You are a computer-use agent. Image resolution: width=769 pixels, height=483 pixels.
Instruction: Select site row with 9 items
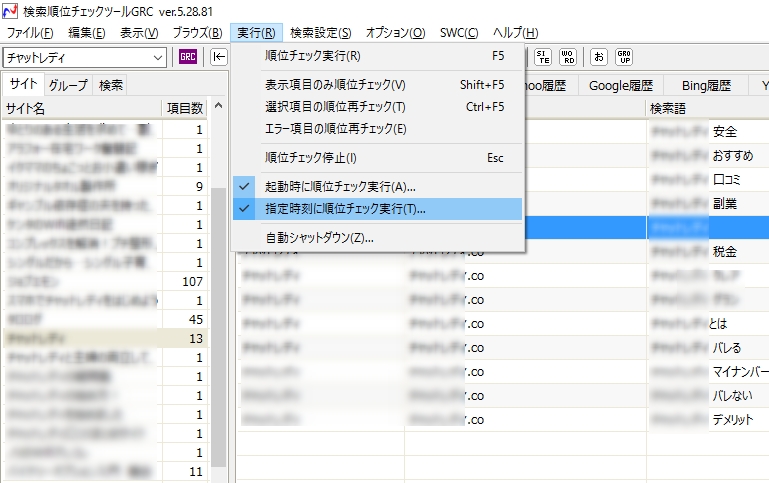point(106,186)
